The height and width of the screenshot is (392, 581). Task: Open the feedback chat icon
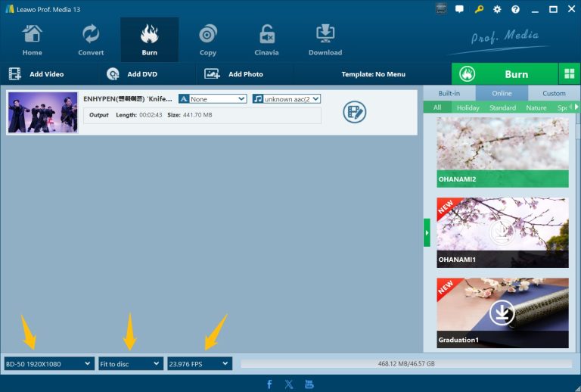[459, 9]
